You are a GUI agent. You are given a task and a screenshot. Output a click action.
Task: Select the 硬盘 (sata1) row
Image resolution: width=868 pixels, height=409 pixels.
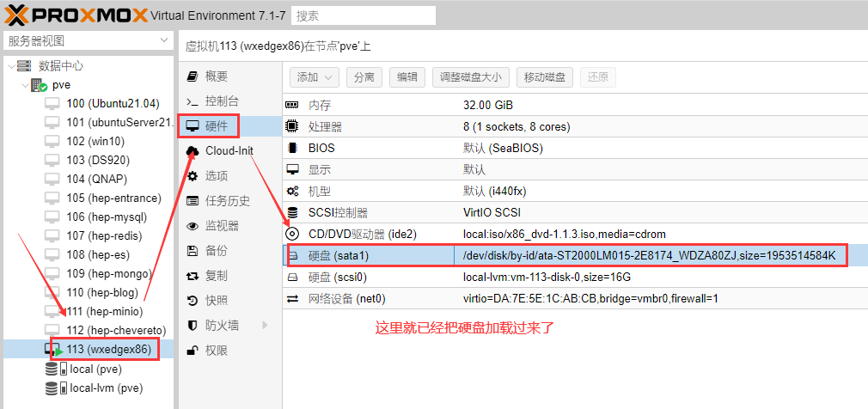tap(575, 255)
